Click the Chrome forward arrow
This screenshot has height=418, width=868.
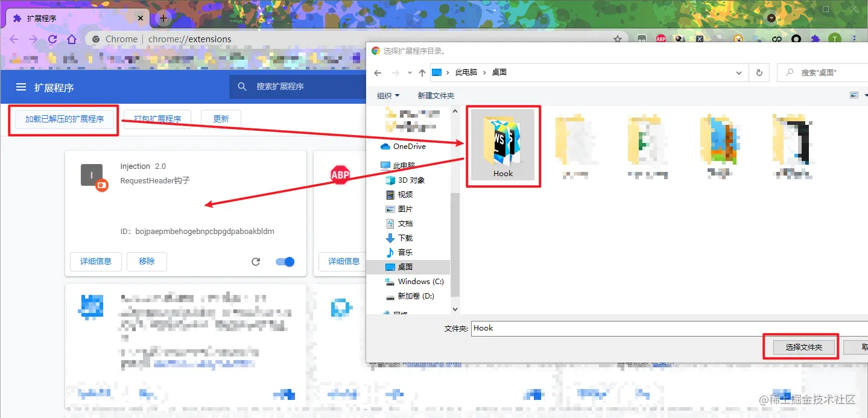point(33,39)
